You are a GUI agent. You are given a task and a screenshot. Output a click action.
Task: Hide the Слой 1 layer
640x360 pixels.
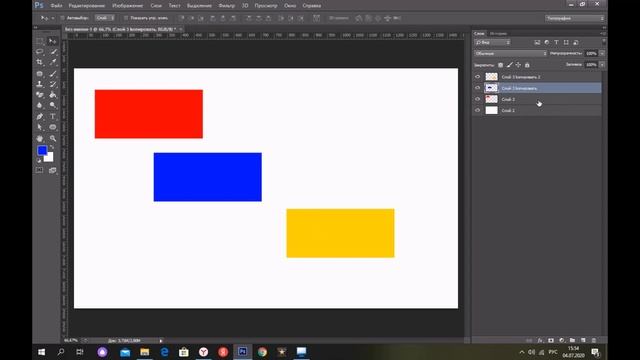tap(478, 110)
